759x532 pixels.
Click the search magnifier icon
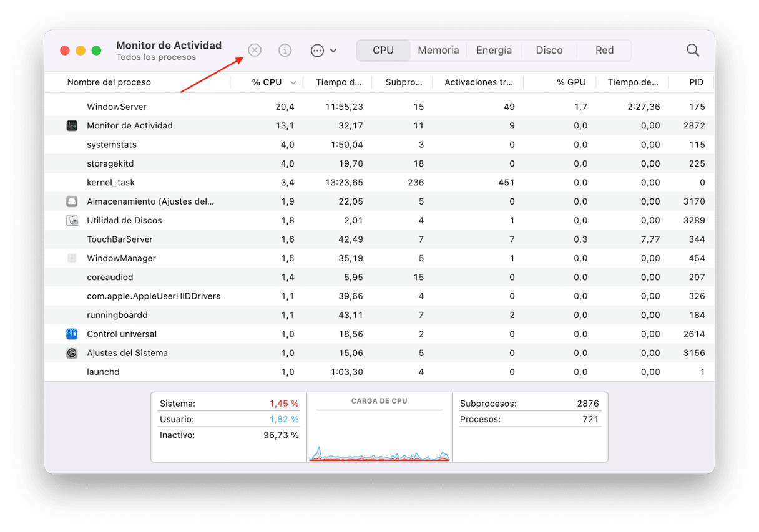pos(693,51)
